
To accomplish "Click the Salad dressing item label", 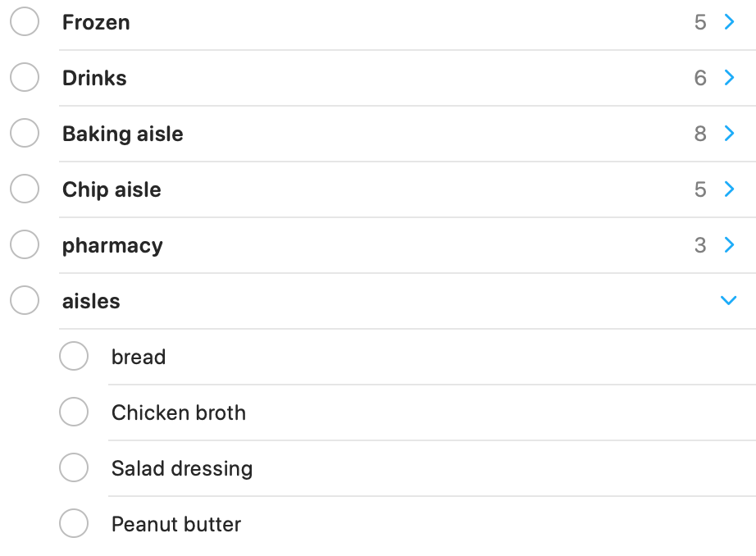I will pos(182,468).
